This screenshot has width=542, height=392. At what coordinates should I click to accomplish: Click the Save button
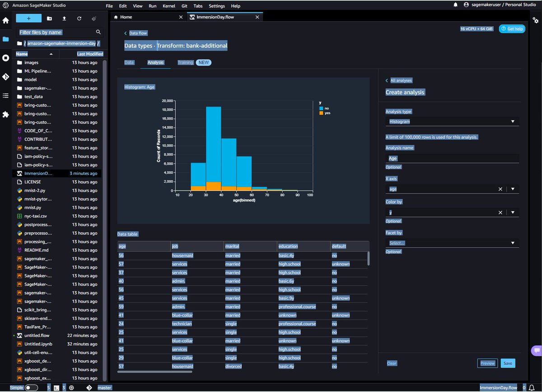point(508,363)
